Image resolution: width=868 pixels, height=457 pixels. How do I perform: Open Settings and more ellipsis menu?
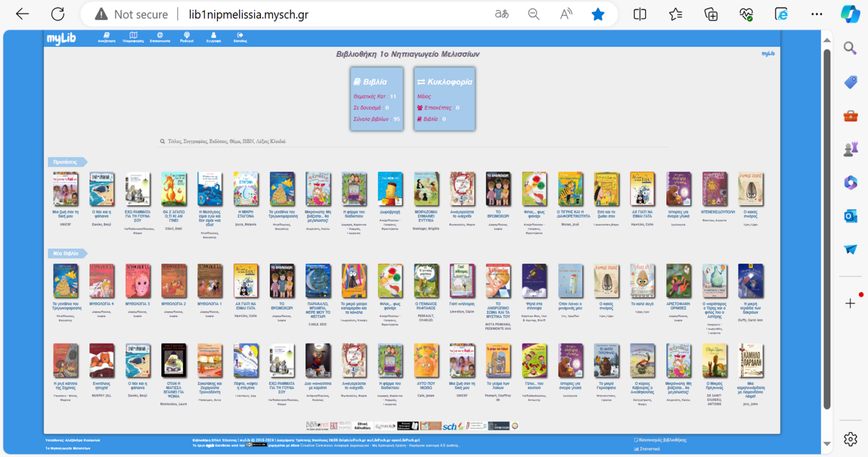(817, 14)
